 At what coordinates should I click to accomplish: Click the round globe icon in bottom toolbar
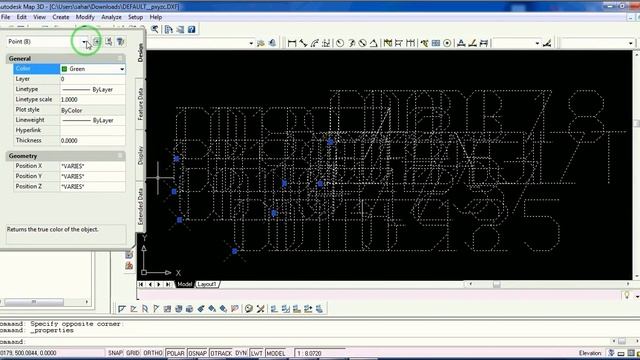(x=249, y=309)
